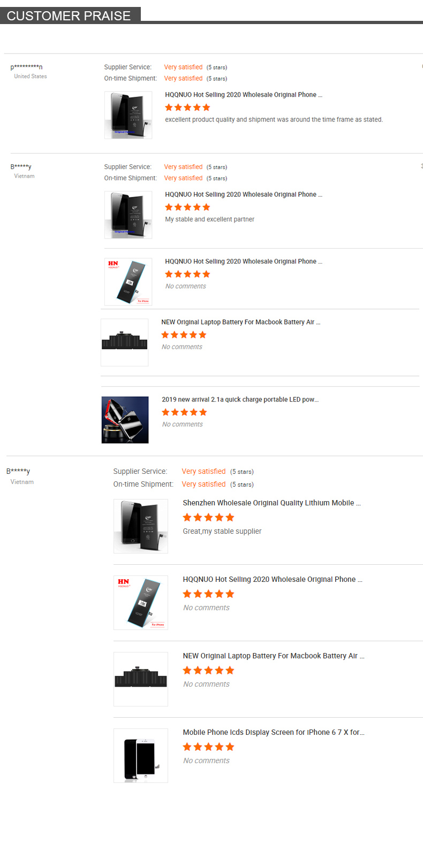Open first HN iPhone battery thumbnail
423x868 pixels.
tap(128, 282)
